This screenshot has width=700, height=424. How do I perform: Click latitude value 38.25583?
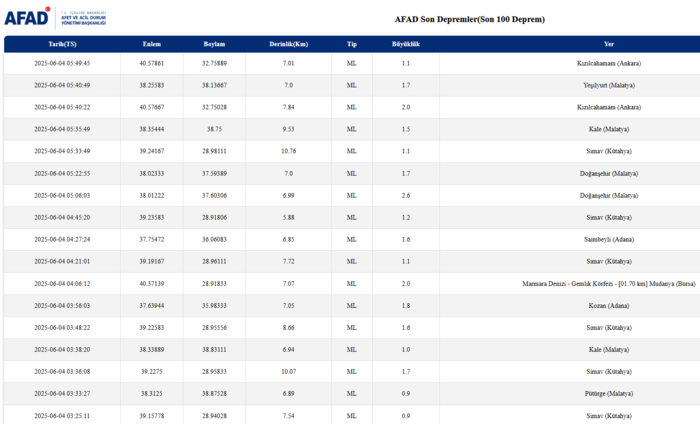tap(152, 85)
